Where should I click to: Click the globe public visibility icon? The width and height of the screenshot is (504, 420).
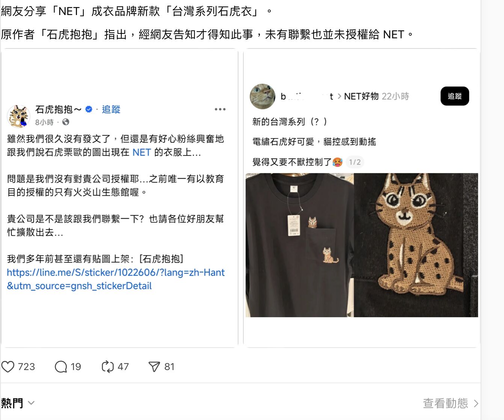pyautogui.click(x=66, y=122)
